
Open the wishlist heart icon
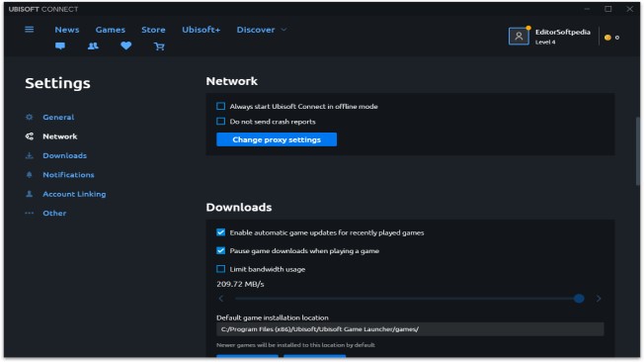126,45
